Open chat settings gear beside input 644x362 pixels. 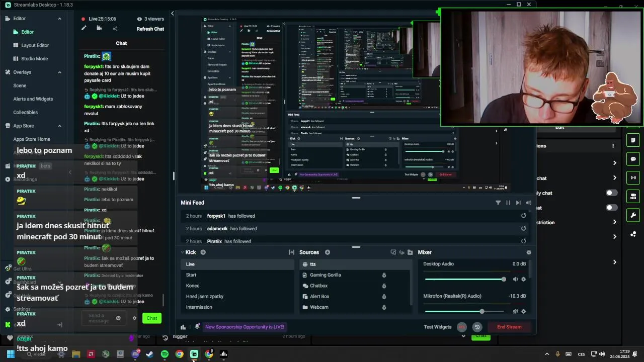point(134,318)
